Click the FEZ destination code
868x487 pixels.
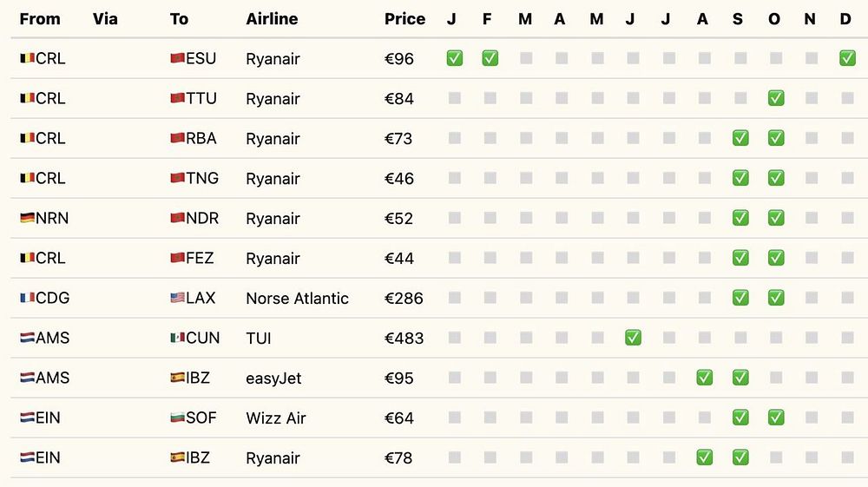tap(200, 259)
